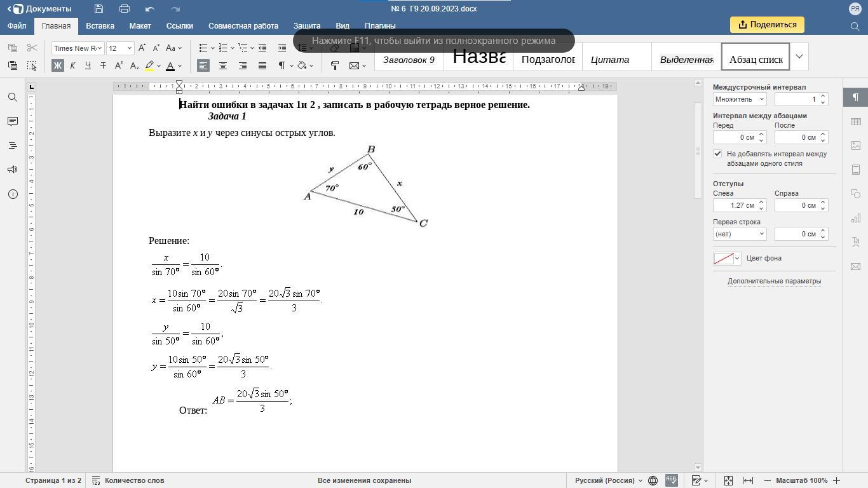Increase font size with the larger A icon
Viewport: 868px width, 488px height.
[142, 48]
